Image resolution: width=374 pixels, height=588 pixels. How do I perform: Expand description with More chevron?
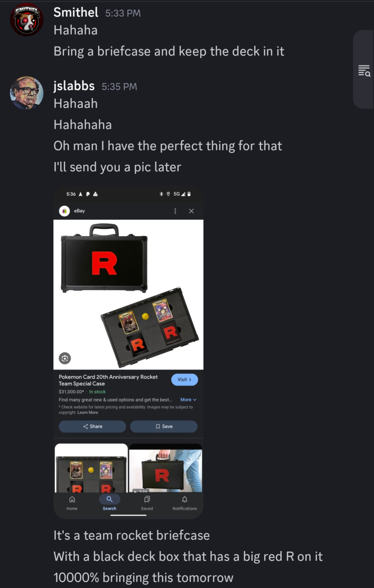(x=188, y=400)
